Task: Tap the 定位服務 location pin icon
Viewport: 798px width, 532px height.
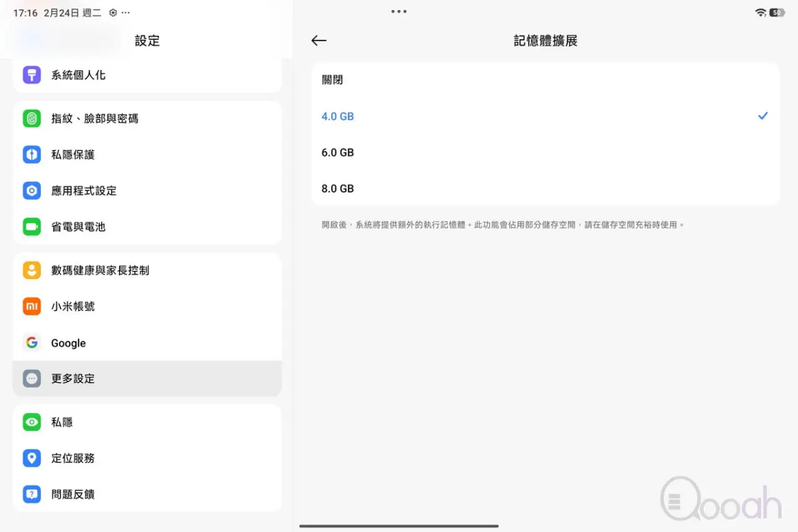Action: 32,458
